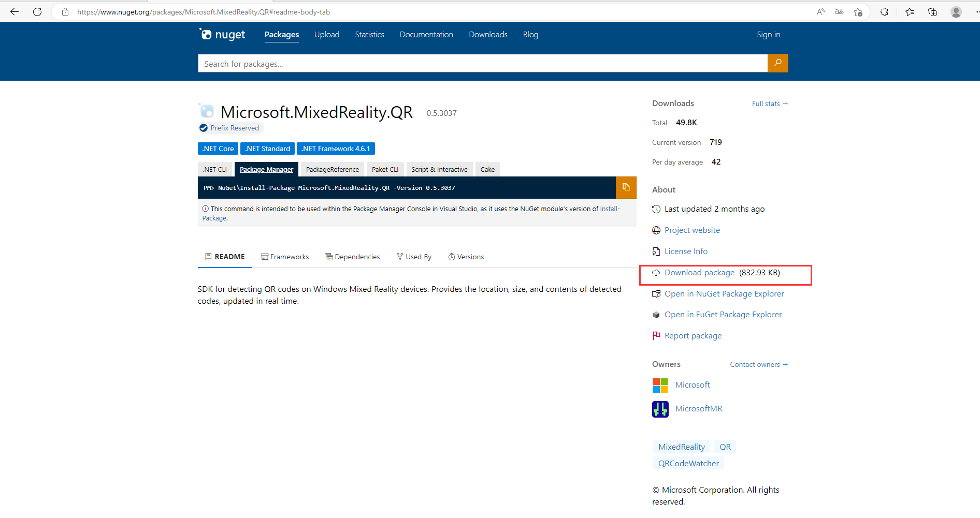Image resolution: width=980 pixels, height=518 pixels.
Task: Click Last updated 2 months ago text
Action: click(x=714, y=209)
